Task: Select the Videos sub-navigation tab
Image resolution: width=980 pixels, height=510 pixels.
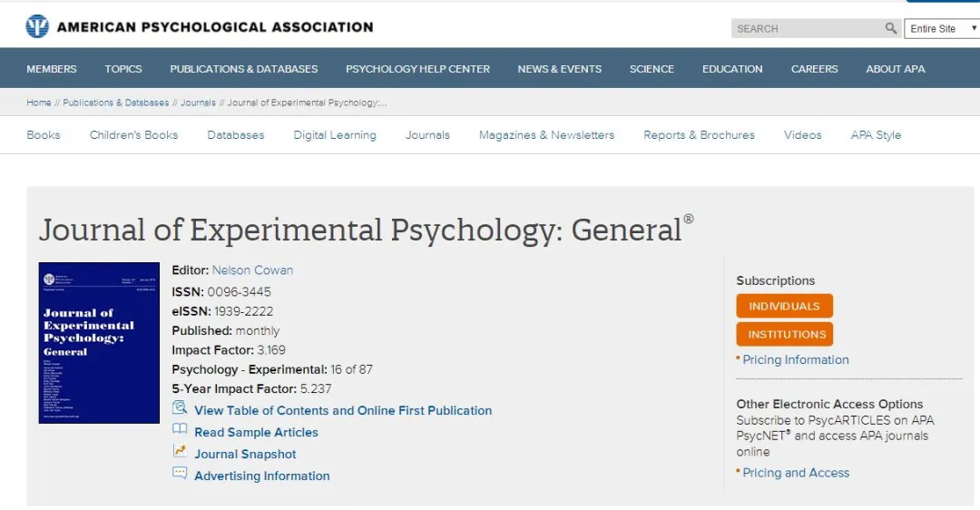Action: click(x=802, y=135)
